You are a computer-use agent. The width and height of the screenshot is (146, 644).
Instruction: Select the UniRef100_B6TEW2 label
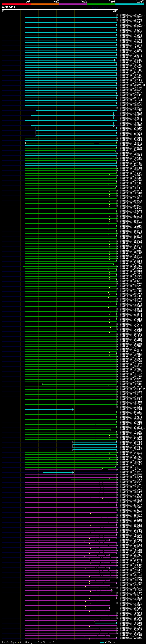131,65
